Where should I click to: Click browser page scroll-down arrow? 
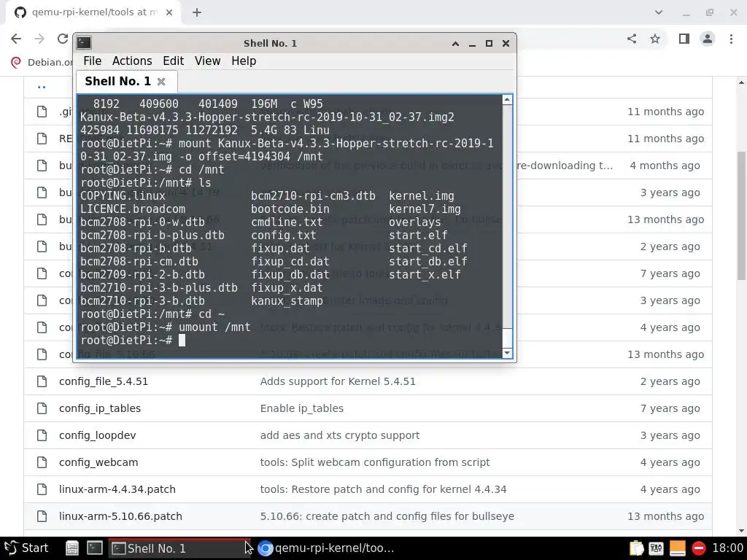coord(742,531)
